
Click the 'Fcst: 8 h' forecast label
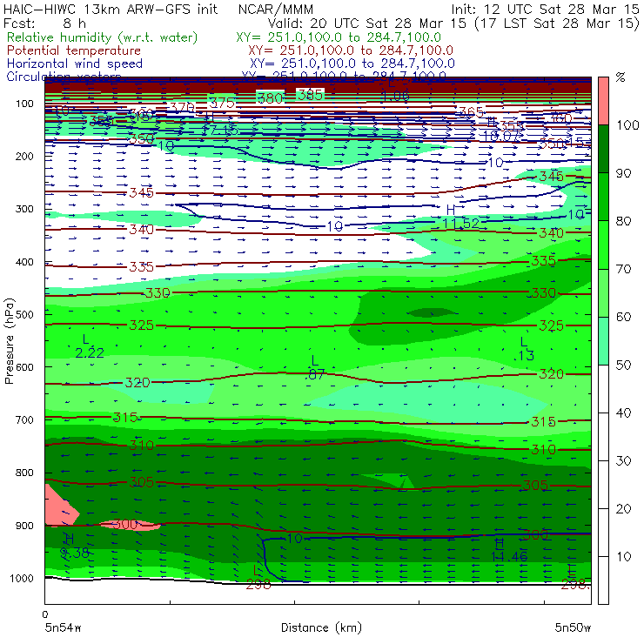[x=44, y=23]
